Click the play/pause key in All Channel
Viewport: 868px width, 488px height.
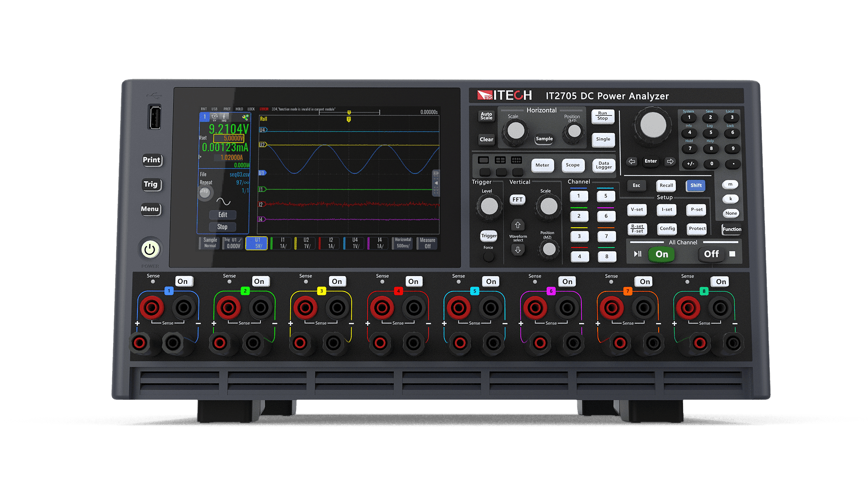[x=637, y=254]
